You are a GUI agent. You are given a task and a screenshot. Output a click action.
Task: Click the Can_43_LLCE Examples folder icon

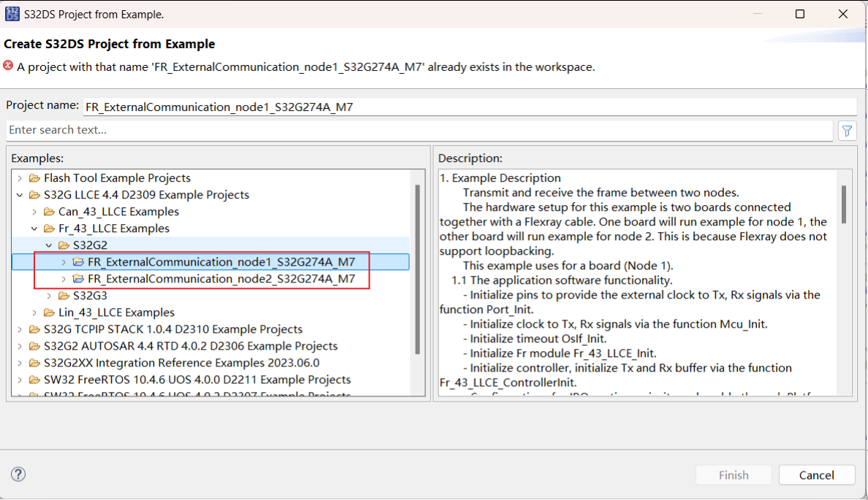(49, 212)
